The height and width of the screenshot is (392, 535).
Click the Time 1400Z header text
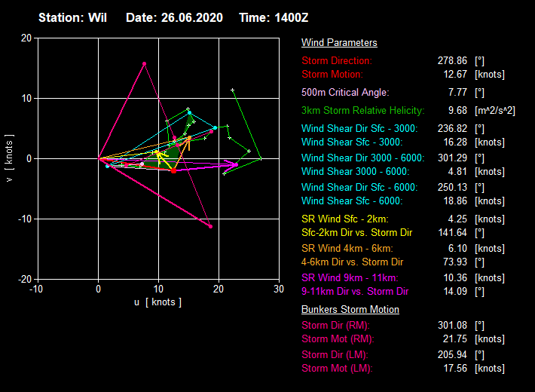[274, 17]
